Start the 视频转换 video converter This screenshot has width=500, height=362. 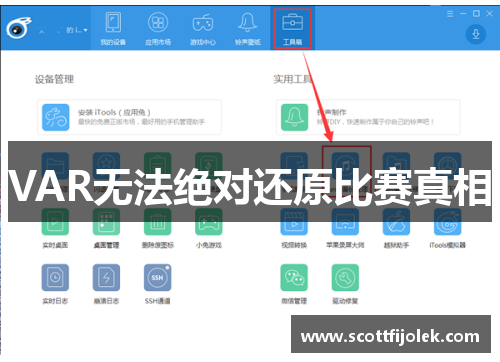(294, 228)
